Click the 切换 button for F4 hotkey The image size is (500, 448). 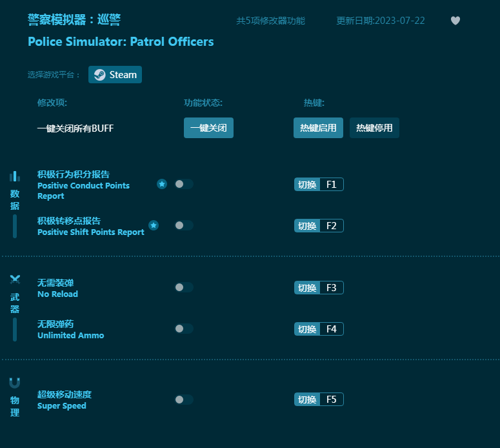click(307, 329)
